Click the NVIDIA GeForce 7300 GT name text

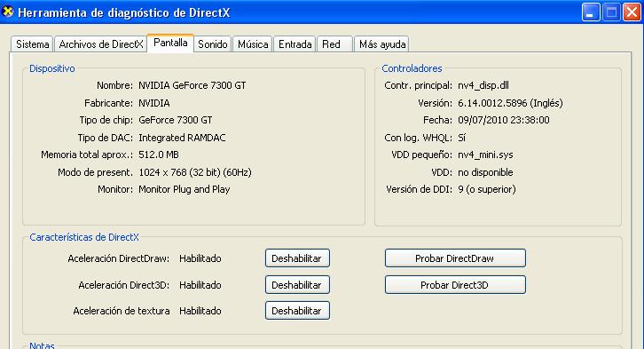pyautogui.click(x=192, y=85)
